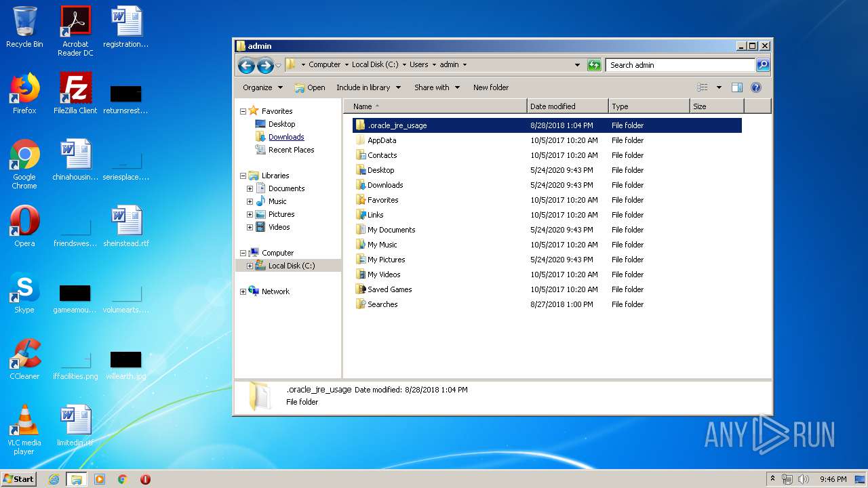The width and height of the screenshot is (868, 488).
Task: Click Computer in the address breadcrumb
Action: click(x=324, y=65)
